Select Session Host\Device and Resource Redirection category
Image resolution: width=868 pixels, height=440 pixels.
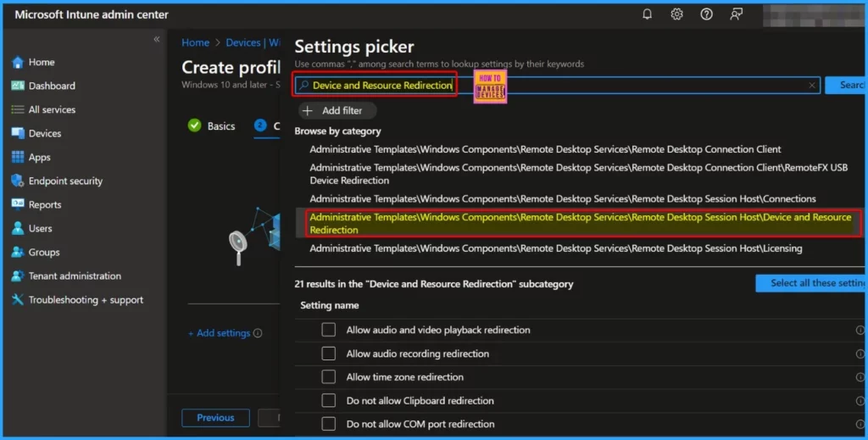[x=580, y=224]
